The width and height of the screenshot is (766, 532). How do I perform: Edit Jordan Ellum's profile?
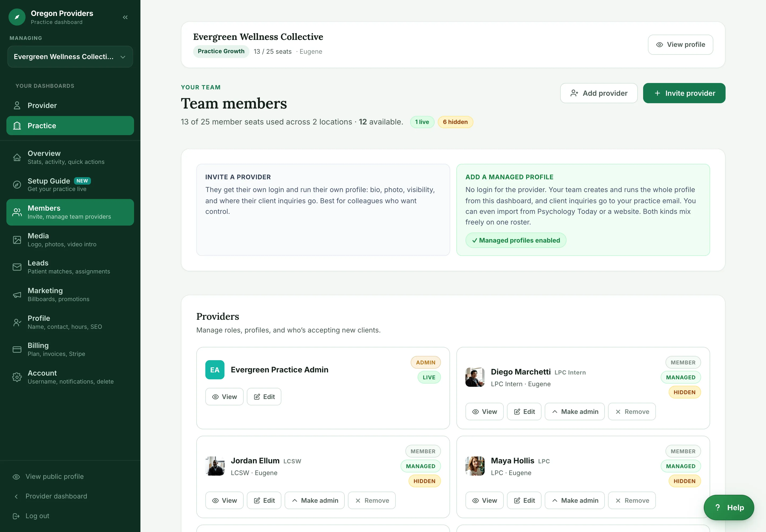click(x=264, y=501)
